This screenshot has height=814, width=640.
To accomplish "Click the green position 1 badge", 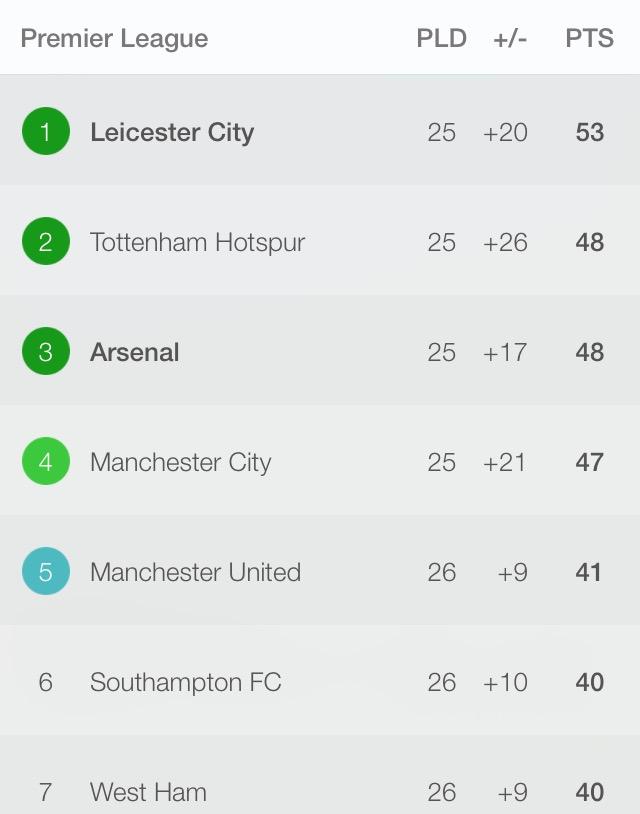I will pyautogui.click(x=46, y=132).
